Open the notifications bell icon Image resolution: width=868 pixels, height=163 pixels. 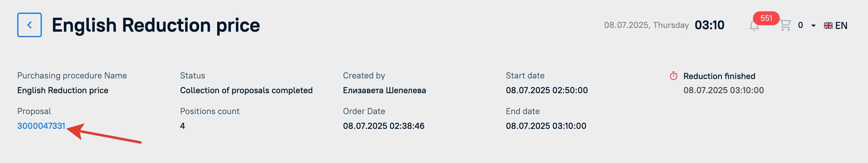pyautogui.click(x=754, y=26)
